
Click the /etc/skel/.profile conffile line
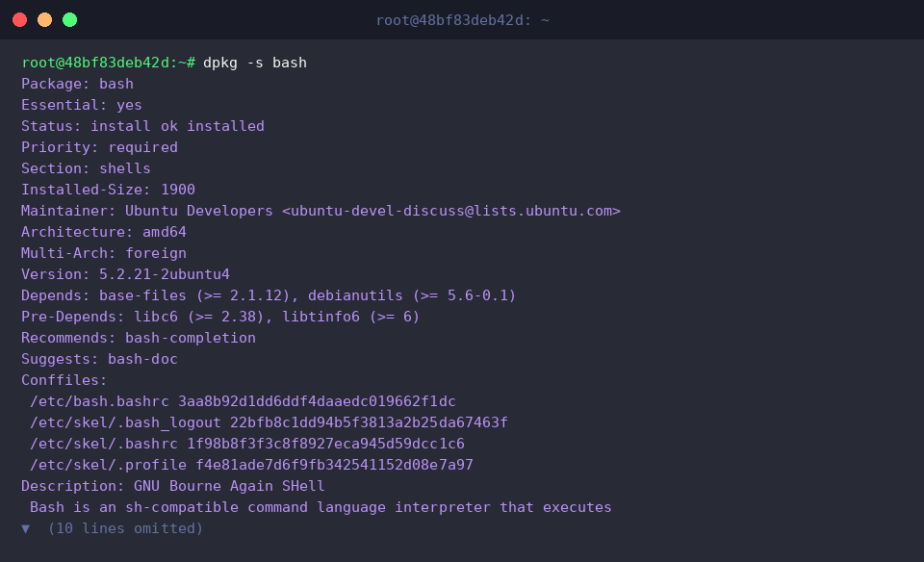point(251,466)
